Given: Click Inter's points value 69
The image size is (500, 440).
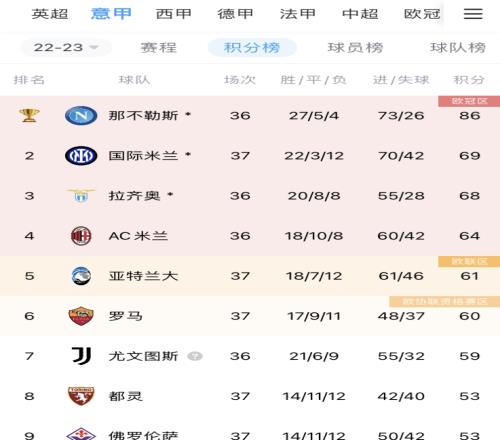Looking at the screenshot, I should (x=470, y=156).
